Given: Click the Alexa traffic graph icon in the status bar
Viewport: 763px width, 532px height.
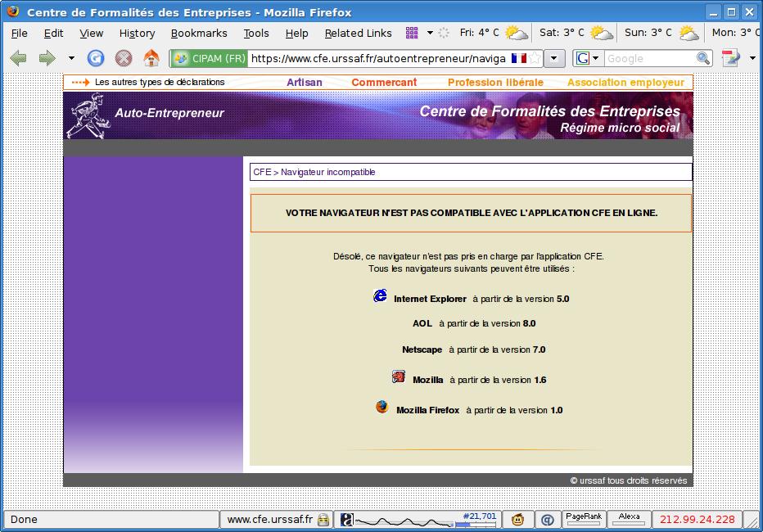Looking at the screenshot, I should click(x=630, y=518).
